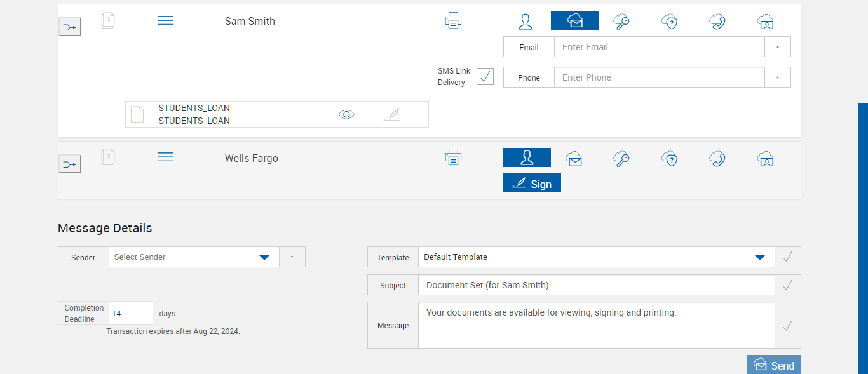This screenshot has width=868, height=374.
Task: Select cloud person icon for Wells Fargo
Action: 766,158
